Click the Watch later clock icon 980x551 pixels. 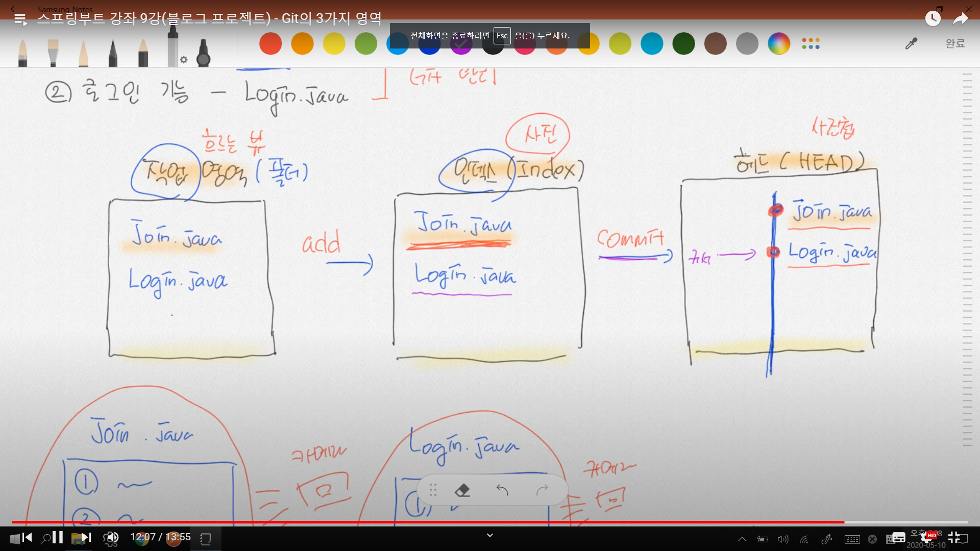click(x=933, y=19)
